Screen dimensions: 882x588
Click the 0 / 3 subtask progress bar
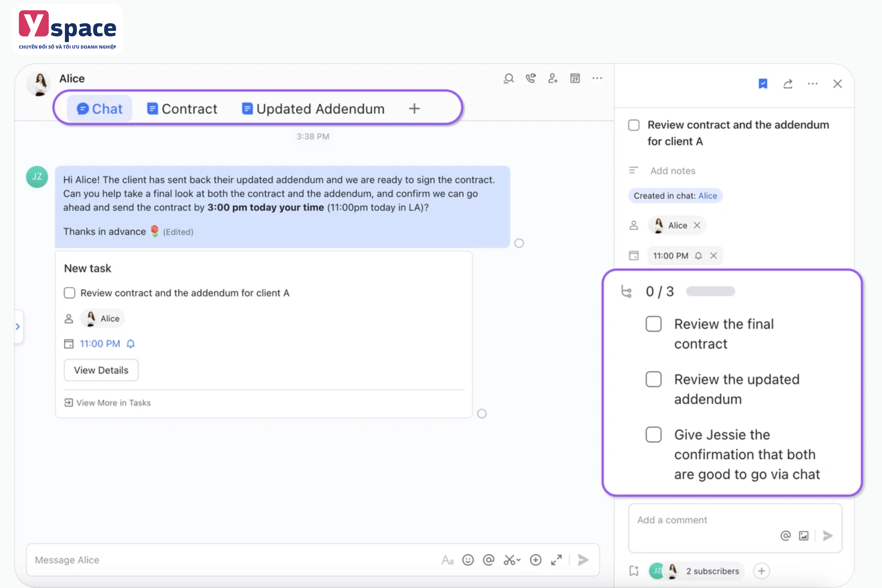[x=710, y=291]
